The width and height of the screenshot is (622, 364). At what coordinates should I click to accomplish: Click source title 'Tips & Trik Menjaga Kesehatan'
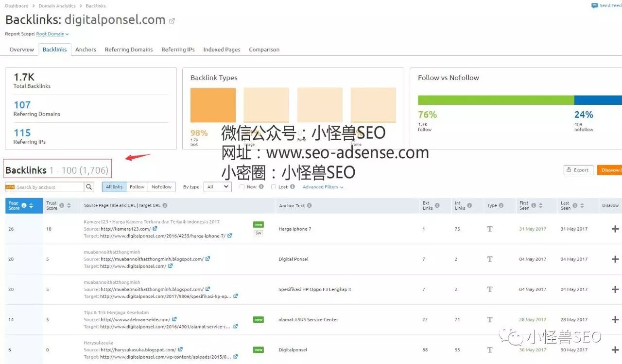click(x=116, y=313)
